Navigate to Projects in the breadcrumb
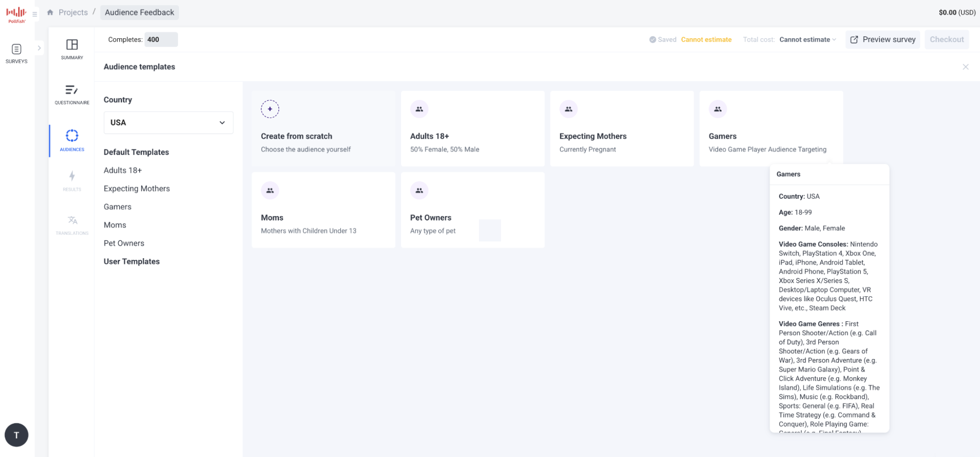 (x=73, y=12)
